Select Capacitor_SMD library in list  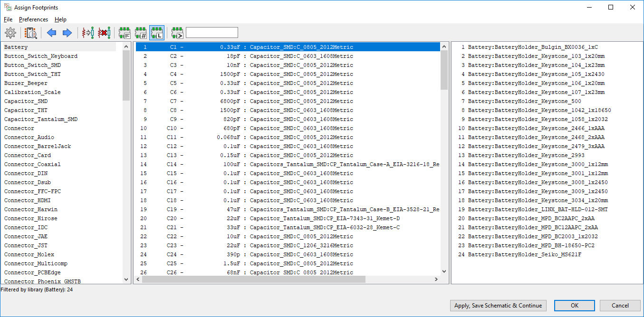(x=26, y=101)
